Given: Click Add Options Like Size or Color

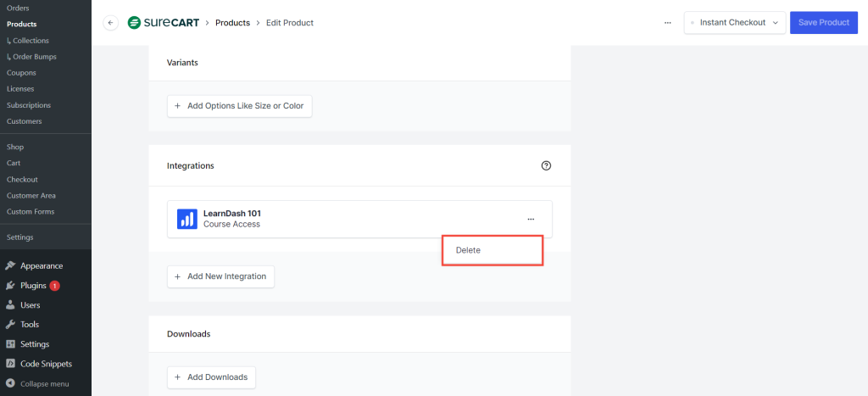Looking at the screenshot, I should point(239,106).
